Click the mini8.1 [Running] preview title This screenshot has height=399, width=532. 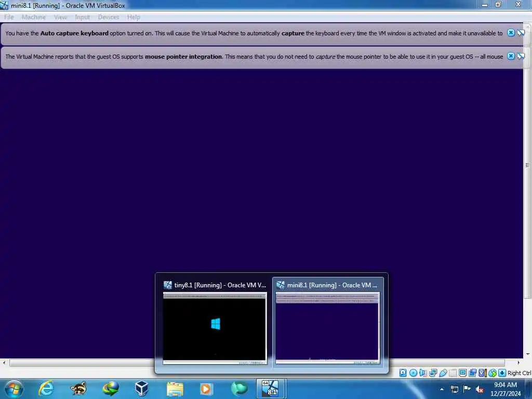[332, 285]
